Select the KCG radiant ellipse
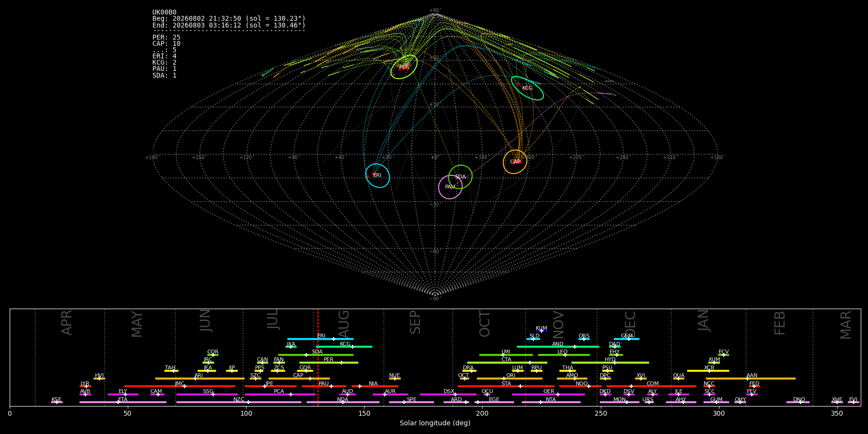This screenshot has height=434, width=868. pos(528,88)
